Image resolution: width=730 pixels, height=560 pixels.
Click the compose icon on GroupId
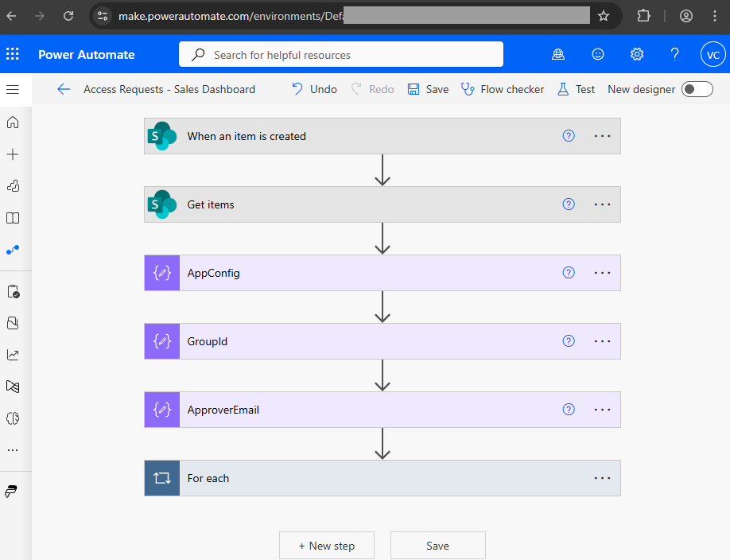[x=162, y=341]
